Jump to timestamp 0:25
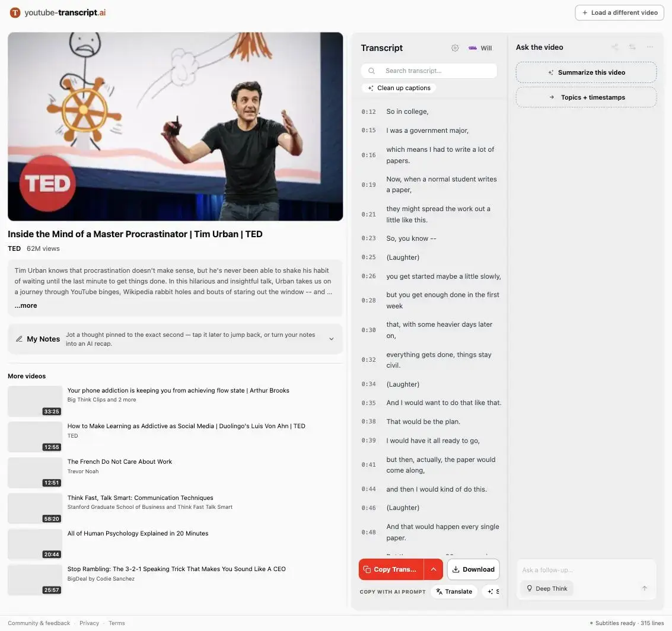The width and height of the screenshot is (672, 631). (368, 257)
